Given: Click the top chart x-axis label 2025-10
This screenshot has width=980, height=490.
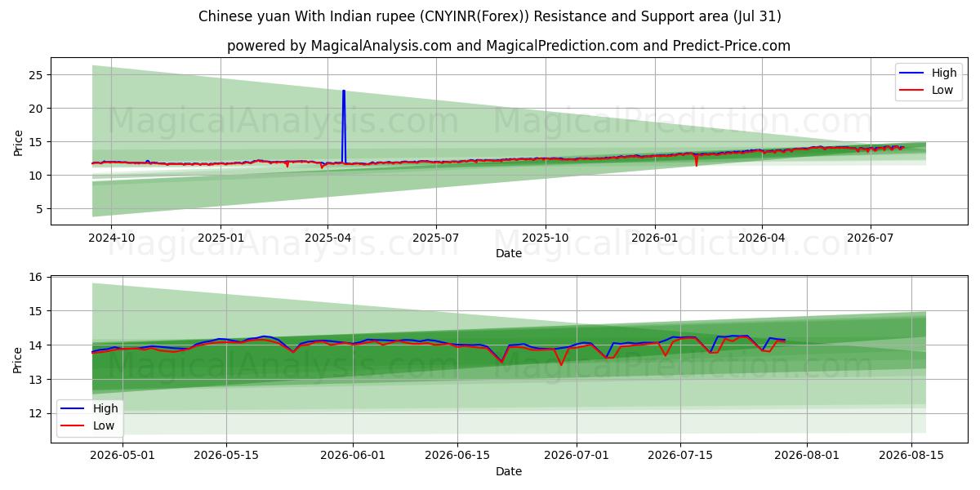Looking at the screenshot, I should (545, 238).
